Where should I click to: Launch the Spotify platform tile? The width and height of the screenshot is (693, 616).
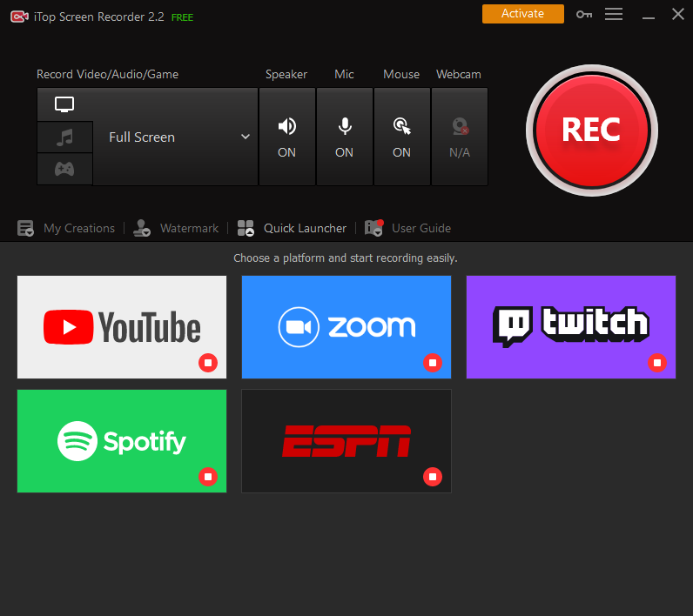(x=122, y=441)
